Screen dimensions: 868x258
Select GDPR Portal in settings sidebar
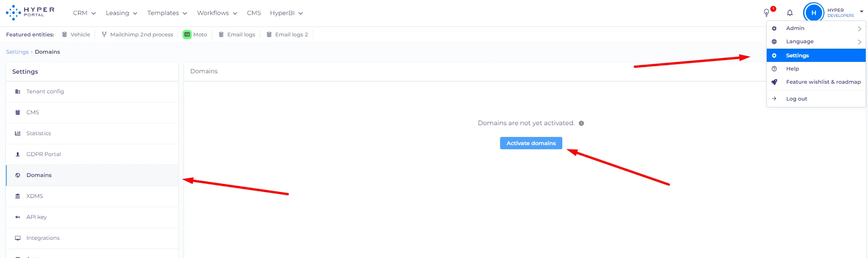92,154
